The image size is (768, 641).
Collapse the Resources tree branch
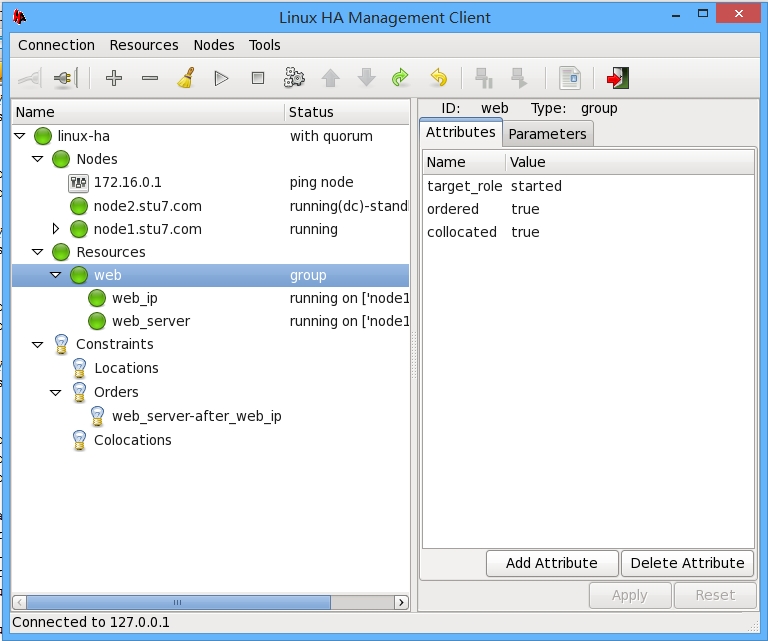coord(38,252)
